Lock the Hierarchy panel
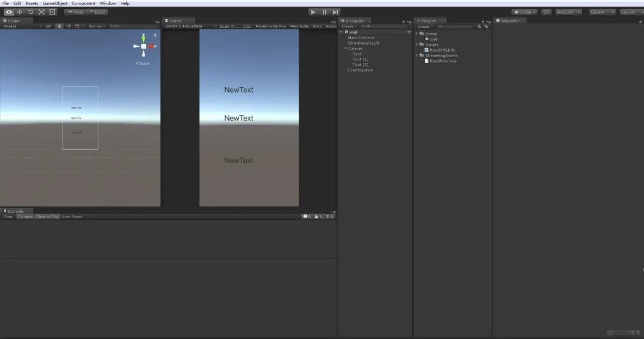Screen dimensions: 644x339 click(404, 21)
